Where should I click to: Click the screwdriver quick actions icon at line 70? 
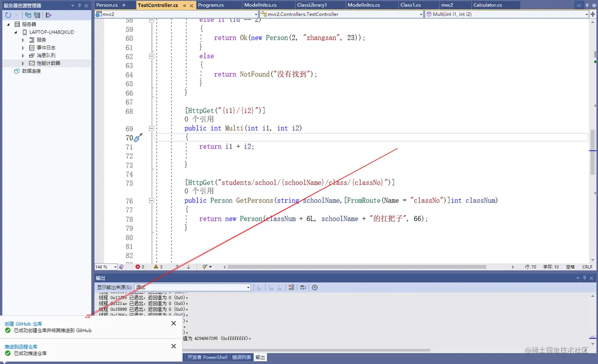point(138,138)
